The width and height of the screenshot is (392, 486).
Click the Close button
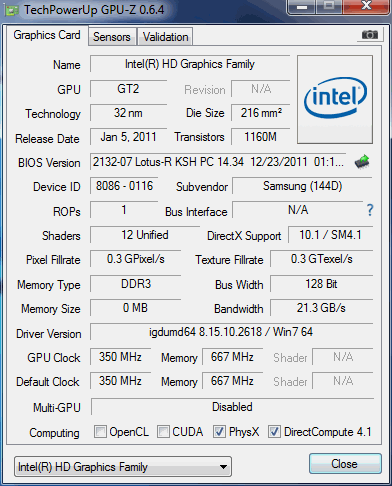pos(345,464)
